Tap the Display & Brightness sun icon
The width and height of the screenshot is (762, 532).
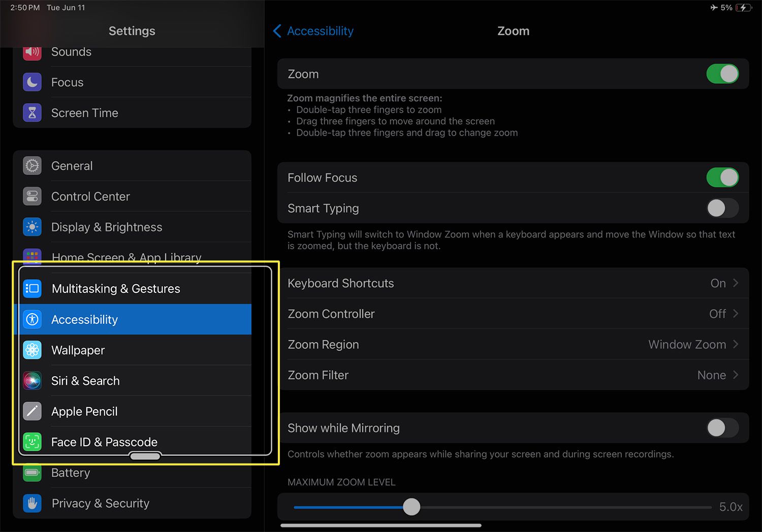[x=32, y=227]
